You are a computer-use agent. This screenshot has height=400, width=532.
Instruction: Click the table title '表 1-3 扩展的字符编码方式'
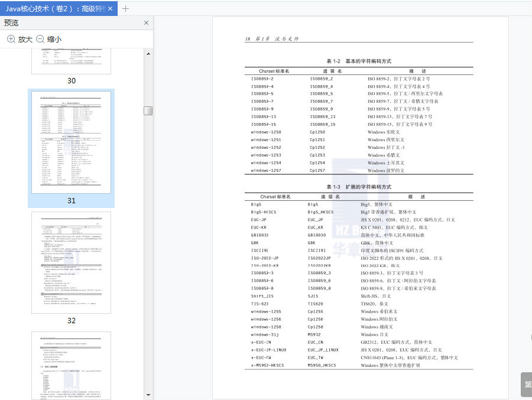pos(359,187)
